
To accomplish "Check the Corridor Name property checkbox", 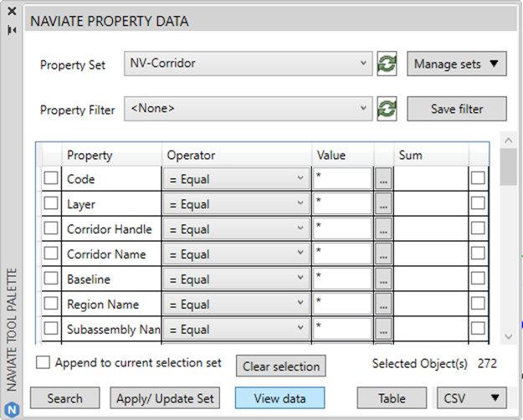I will point(51,253).
